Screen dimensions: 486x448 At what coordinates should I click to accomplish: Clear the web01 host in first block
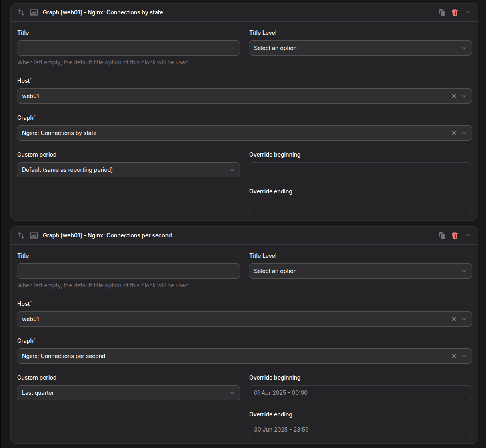click(454, 96)
